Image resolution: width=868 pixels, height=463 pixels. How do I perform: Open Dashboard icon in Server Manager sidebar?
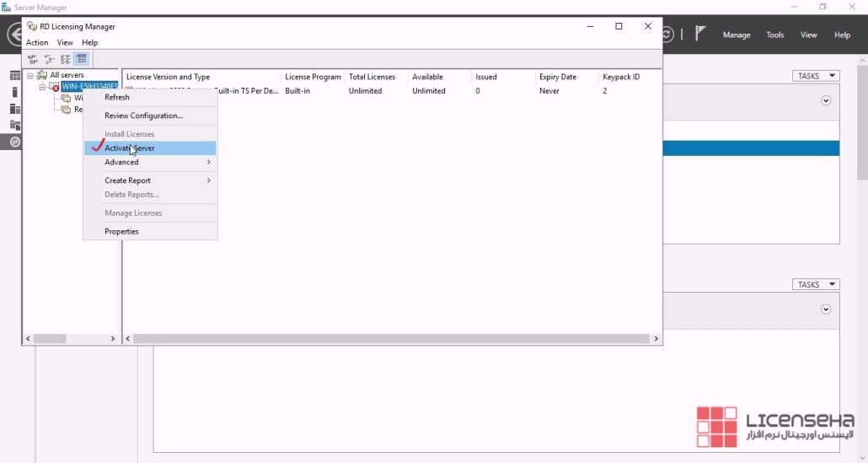[14, 76]
